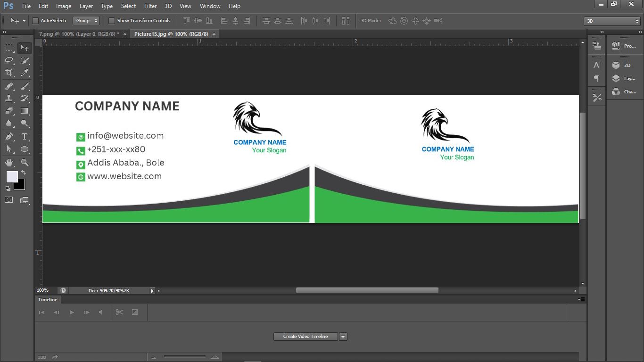Screen dimensions: 644x362
Task: Click Align Top Edges icon
Action: pos(186,21)
